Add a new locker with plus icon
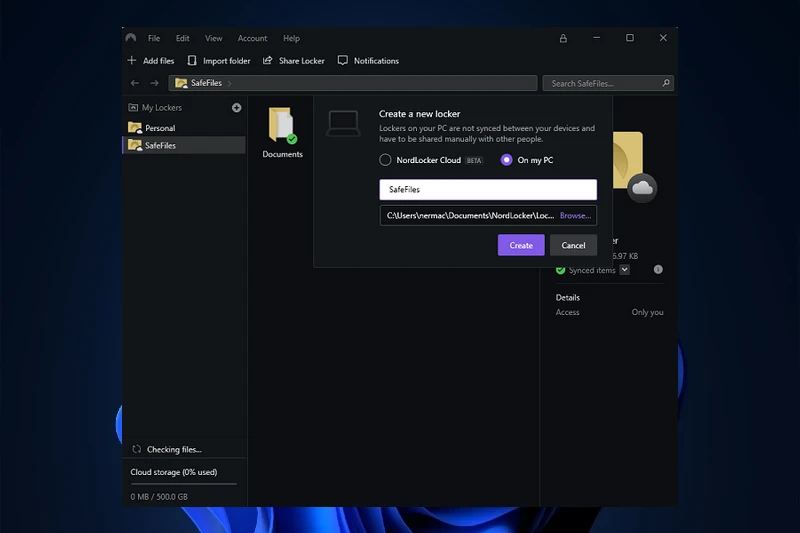 [237, 108]
